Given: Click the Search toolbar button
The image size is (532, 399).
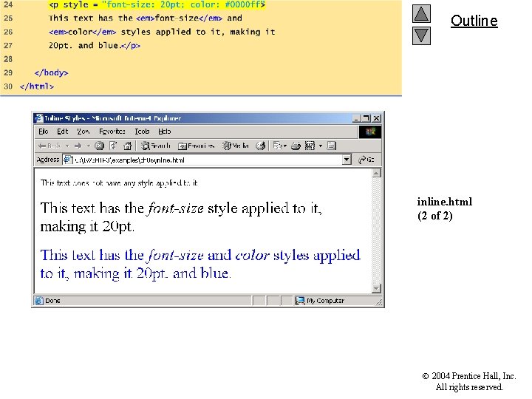Looking at the screenshot, I should (x=156, y=146).
